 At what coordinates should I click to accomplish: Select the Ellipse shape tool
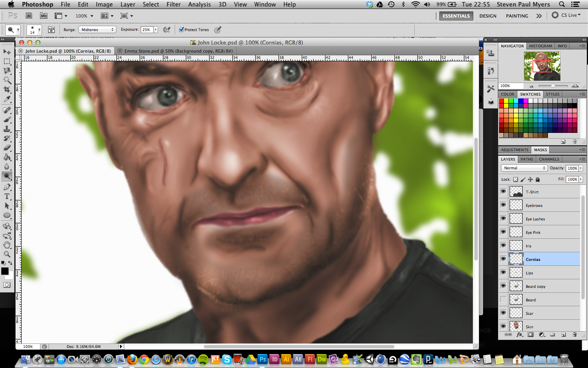[7, 215]
